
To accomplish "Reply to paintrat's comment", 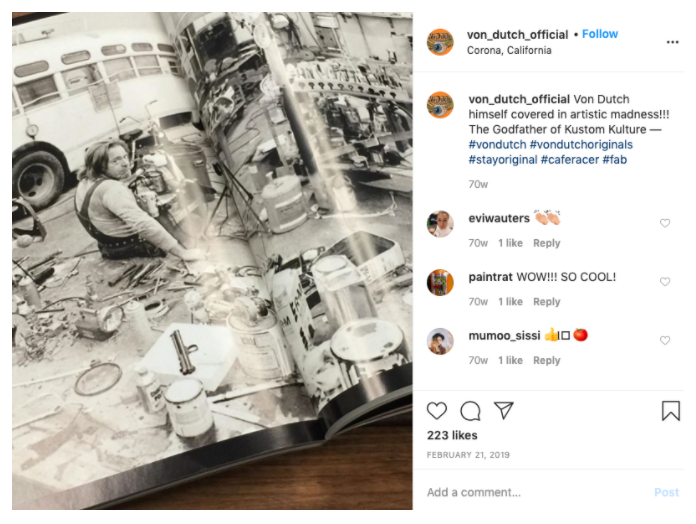I will [546, 302].
